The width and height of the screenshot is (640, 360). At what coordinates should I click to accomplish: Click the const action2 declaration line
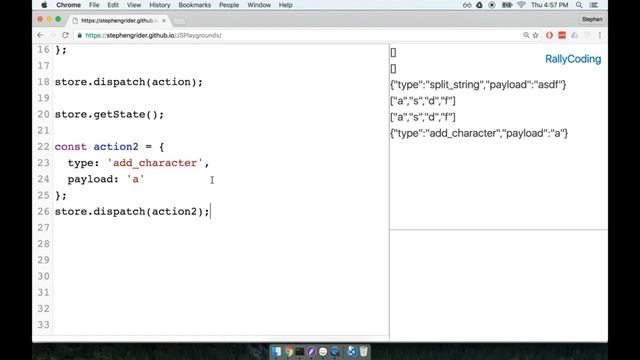(x=109, y=147)
